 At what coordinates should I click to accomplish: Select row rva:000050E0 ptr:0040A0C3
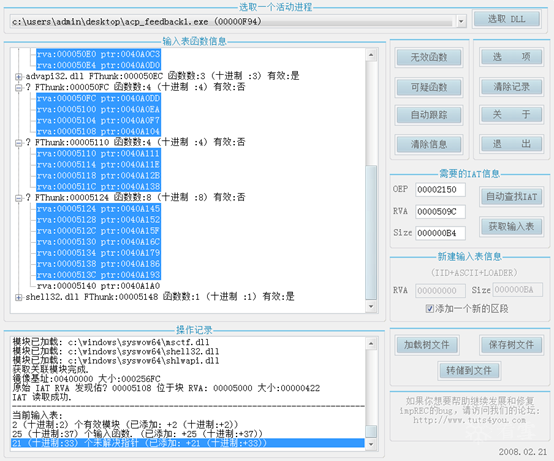98,54
